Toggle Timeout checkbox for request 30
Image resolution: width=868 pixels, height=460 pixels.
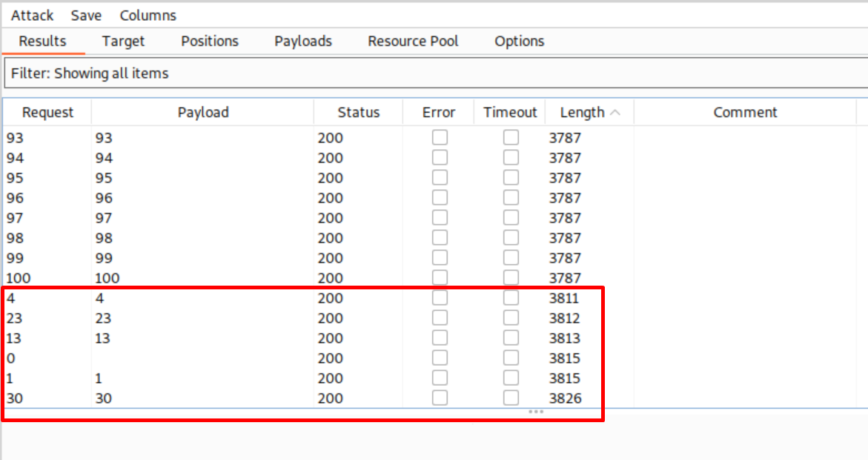pyautogui.click(x=511, y=398)
